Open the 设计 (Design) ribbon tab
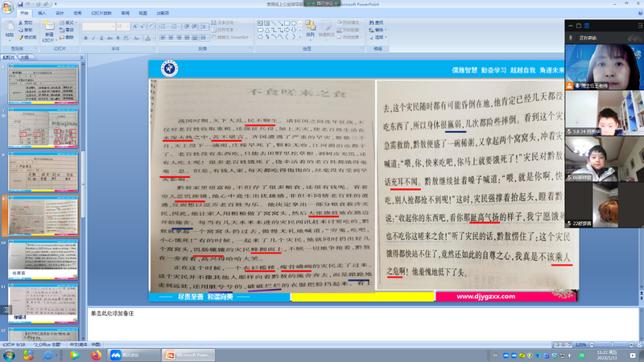The width and height of the screenshot is (644, 362). 60,14
